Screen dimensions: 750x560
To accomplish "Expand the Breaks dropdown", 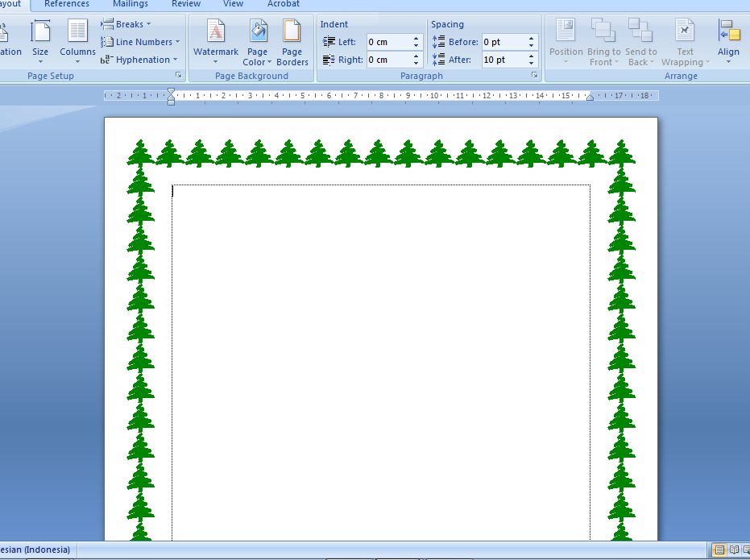I will click(126, 24).
